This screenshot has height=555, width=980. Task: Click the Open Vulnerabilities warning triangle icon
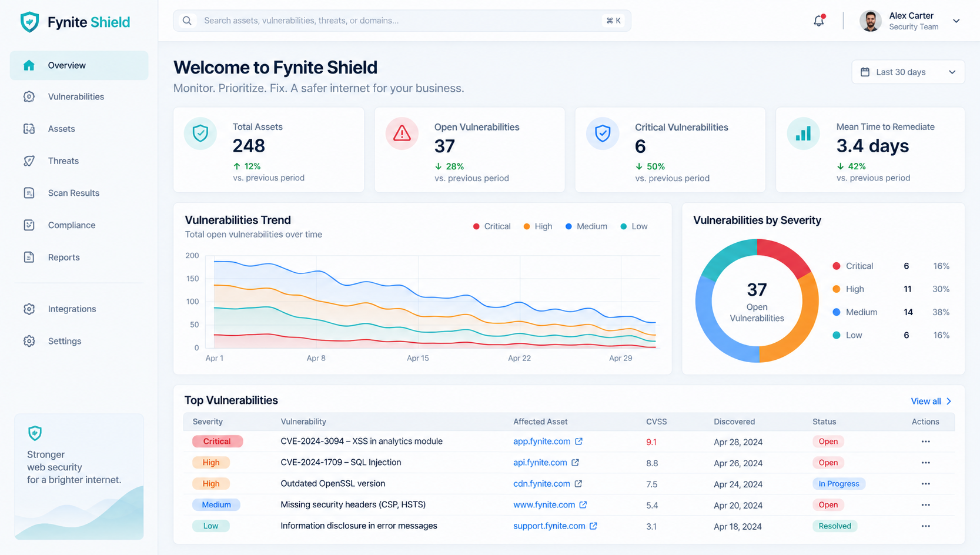pos(402,133)
